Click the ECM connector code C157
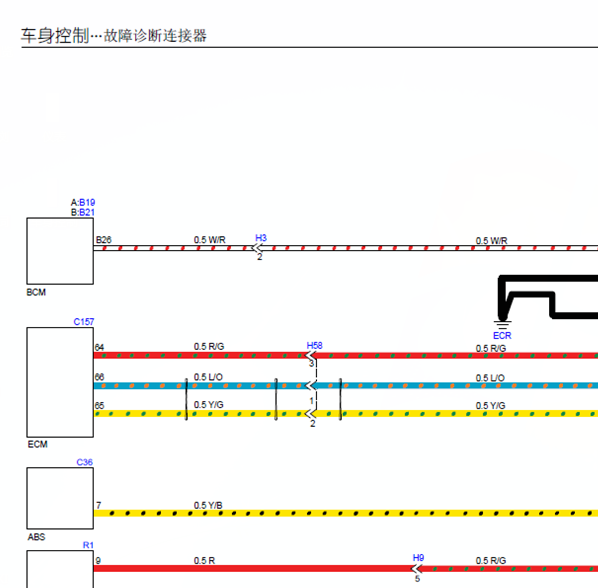Screen dimensions: 598x588 click(84, 322)
